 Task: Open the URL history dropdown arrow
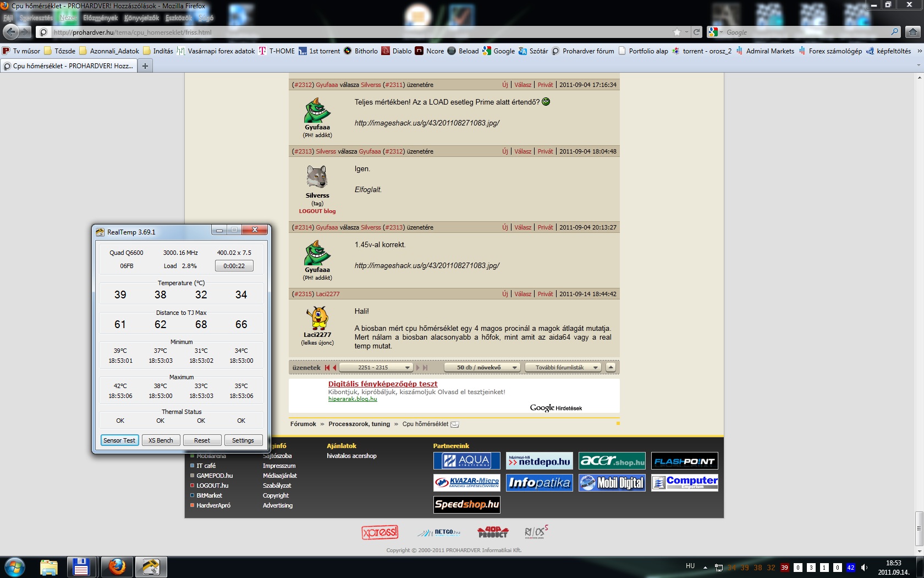coord(686,32)
